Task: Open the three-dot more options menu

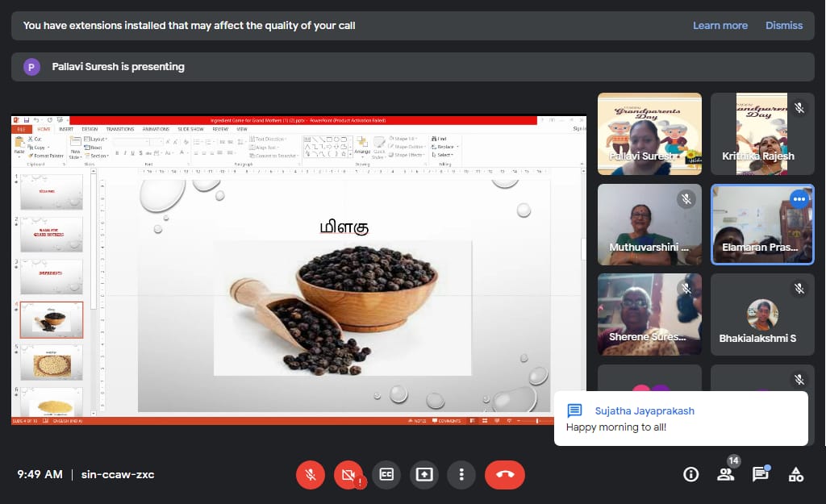Action: point(461,474)
